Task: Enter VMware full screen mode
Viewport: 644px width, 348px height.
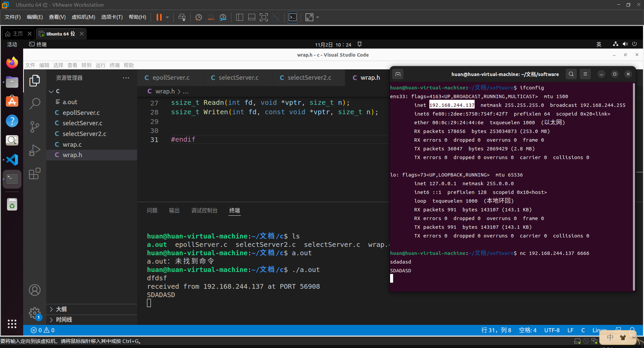Action: [309, 17]
